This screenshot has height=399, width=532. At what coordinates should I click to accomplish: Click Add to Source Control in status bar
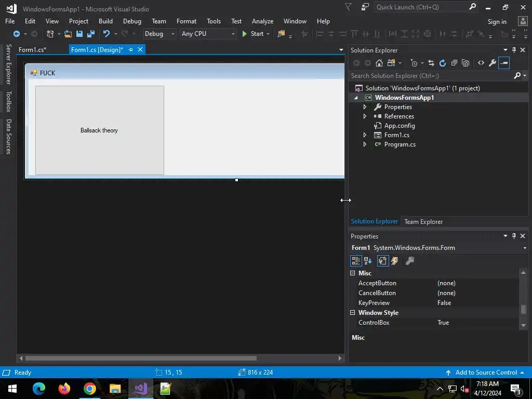click(x=486, y=373)
